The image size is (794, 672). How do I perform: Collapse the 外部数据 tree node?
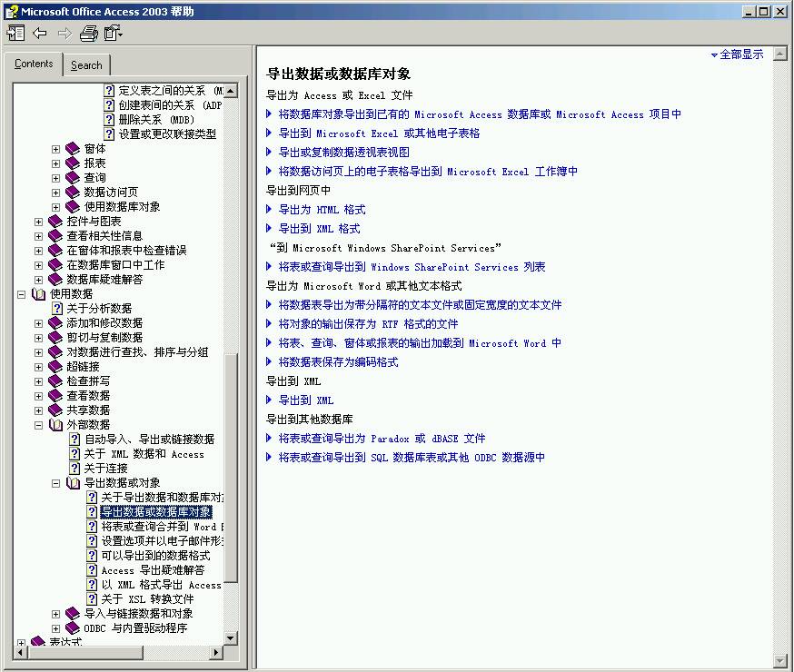pos(38,426)
